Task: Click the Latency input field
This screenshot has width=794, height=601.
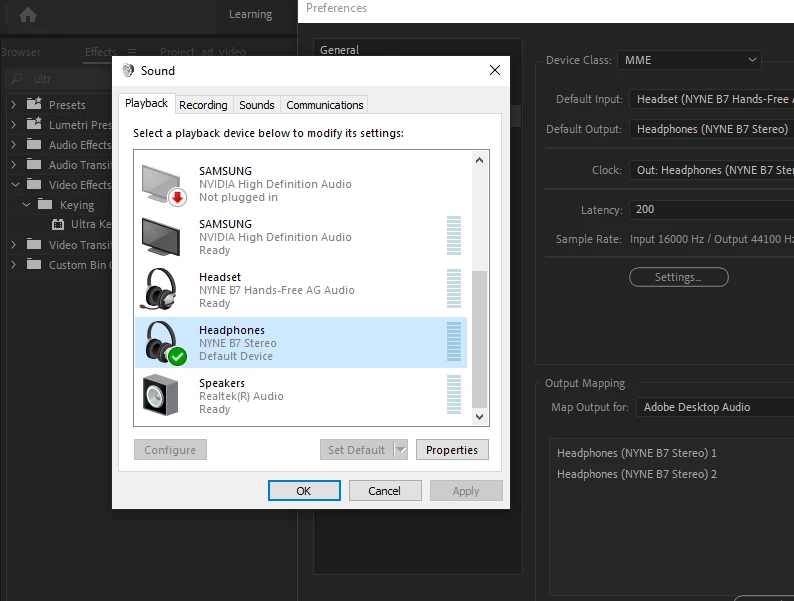Action: (x=711, y=210)
